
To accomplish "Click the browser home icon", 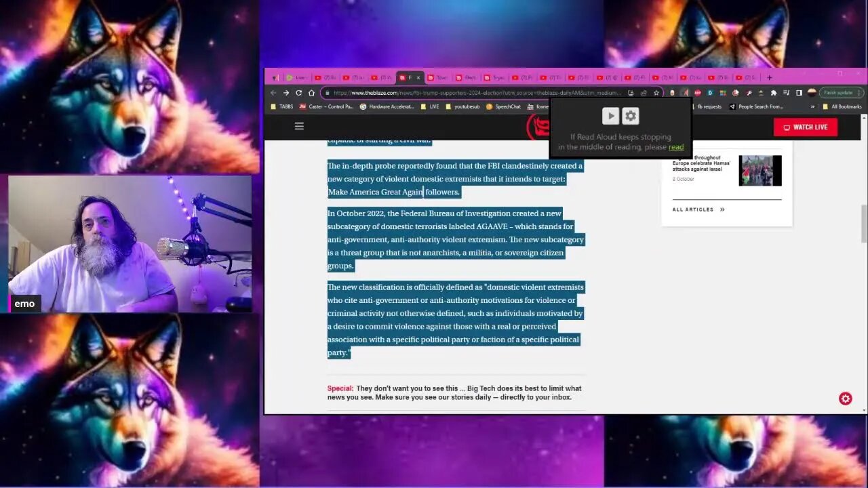I will click(x=311, y=93).
